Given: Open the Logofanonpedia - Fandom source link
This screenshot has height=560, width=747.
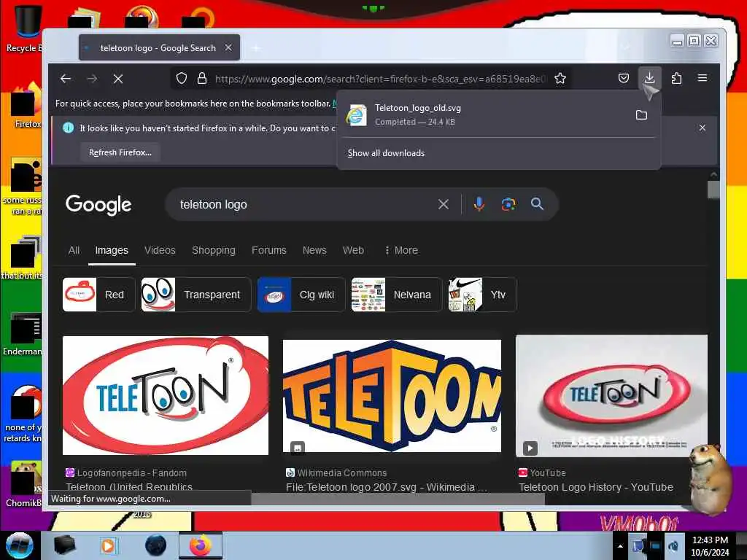Looking at the screenshot, I should [x=126, y=472].
